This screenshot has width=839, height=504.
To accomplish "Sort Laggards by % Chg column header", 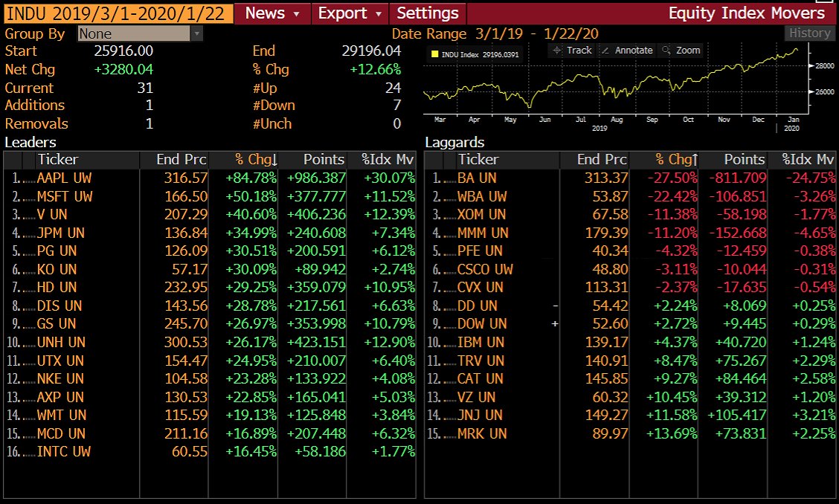I will [663, 159].
